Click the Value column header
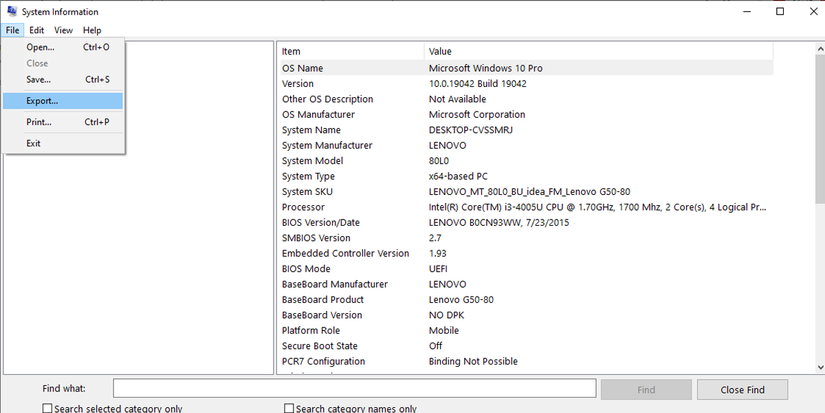The height and width of the screenshot is (413, 825). click(x=599, y=52)
